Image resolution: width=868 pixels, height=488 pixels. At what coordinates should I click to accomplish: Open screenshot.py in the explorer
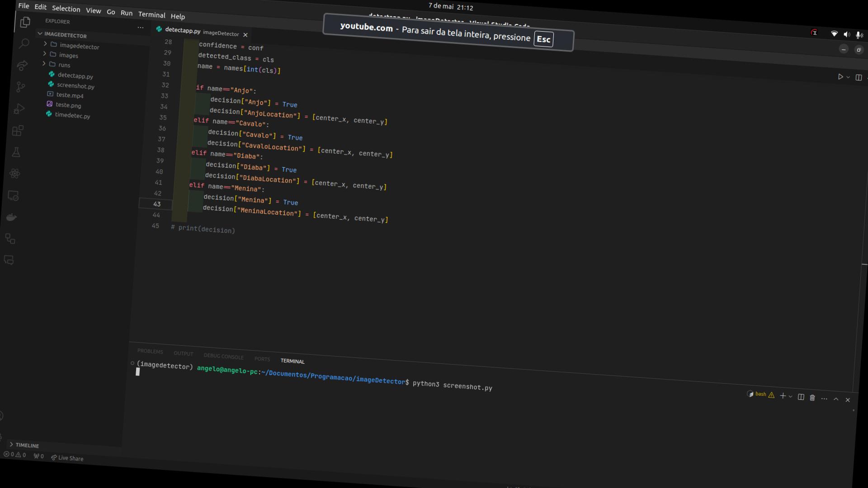tap(75, 86)
